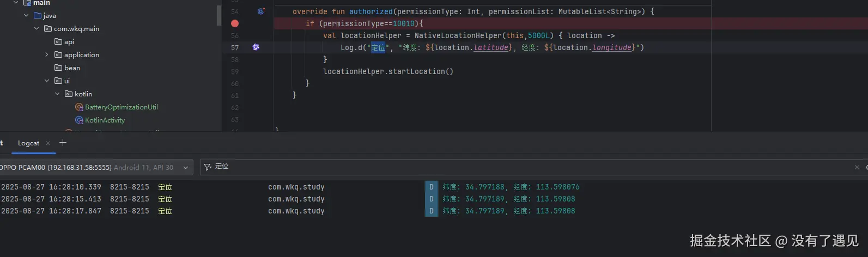Add a new Logcat tab with plus icon
The width and height of the screenshot is (868, 257).
pyautogui.click(x=63, y=143)
